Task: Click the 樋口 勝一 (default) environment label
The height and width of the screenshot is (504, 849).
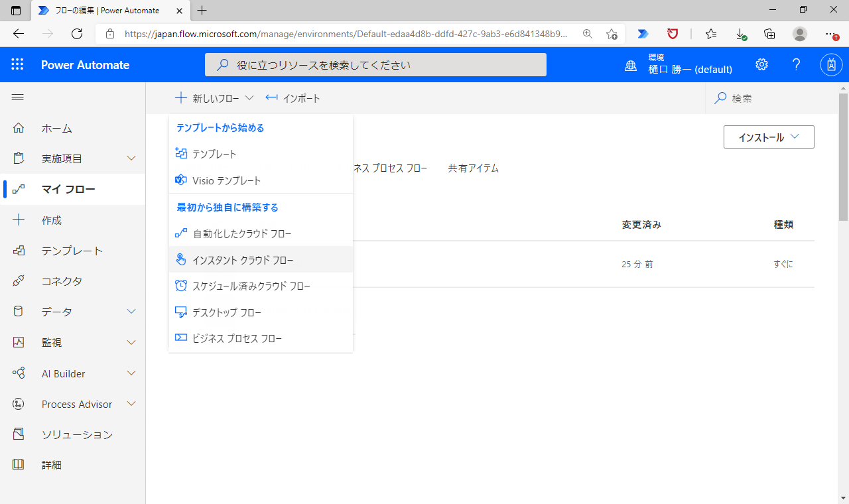Action: pyautogui.click(x=690, y=70)
